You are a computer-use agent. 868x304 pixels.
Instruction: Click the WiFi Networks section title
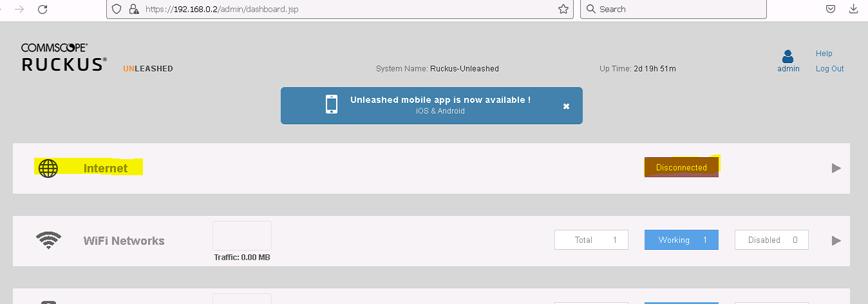[x=124, y=241]
